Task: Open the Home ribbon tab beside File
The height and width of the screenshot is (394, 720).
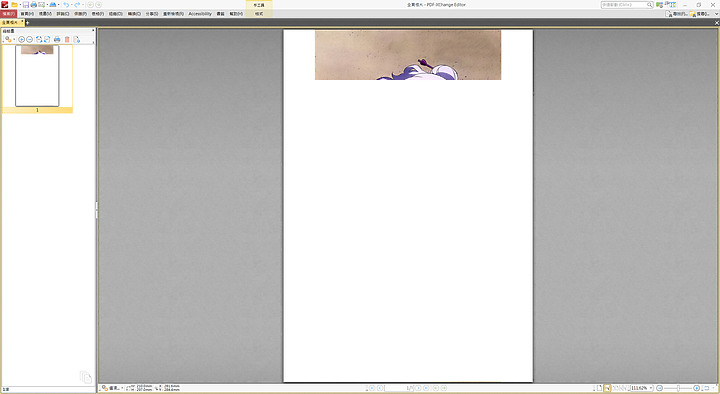Action: (x=27, y=14)
